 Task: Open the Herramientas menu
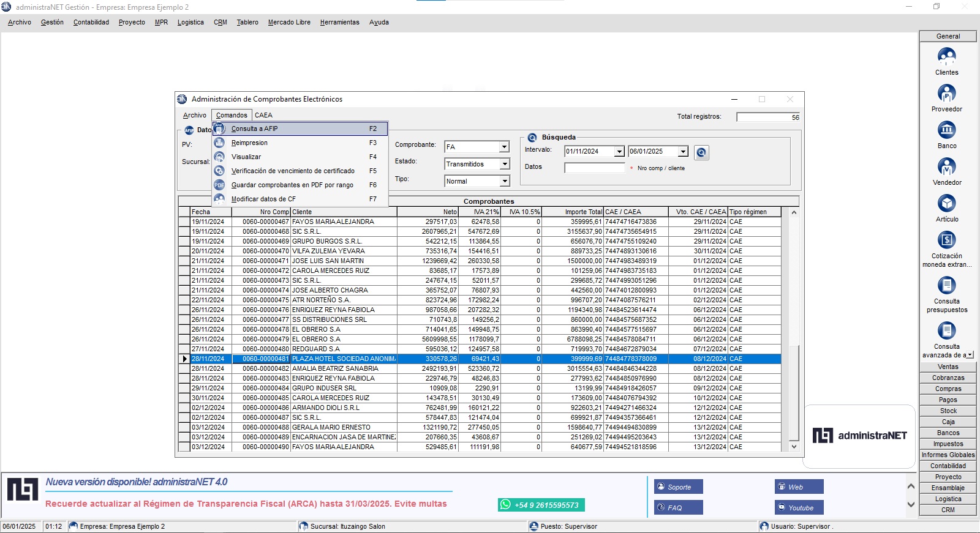339,22
